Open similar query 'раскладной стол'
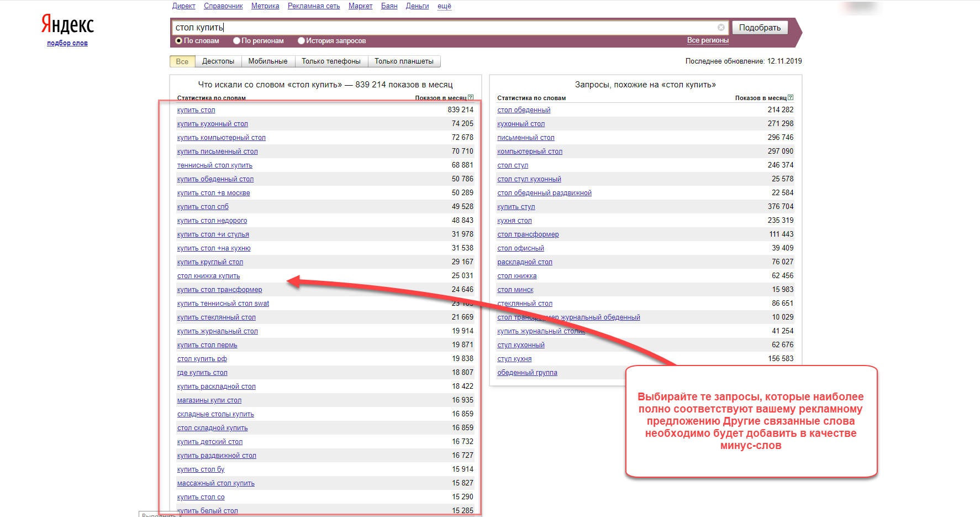The height and width of the screenshot is (517, 980). 525,262
